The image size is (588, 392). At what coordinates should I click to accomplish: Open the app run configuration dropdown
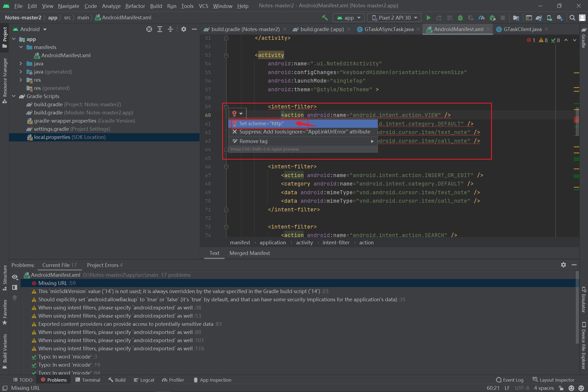point(349,18)
